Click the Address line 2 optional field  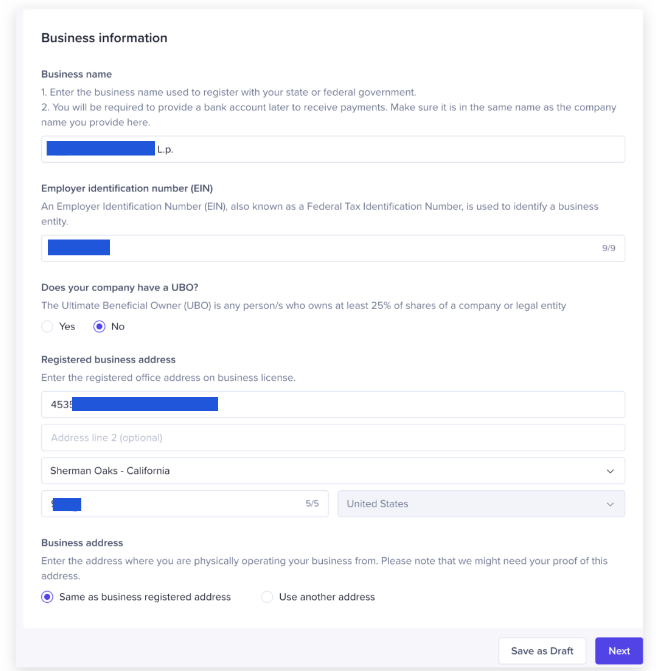tap(332, 438)
